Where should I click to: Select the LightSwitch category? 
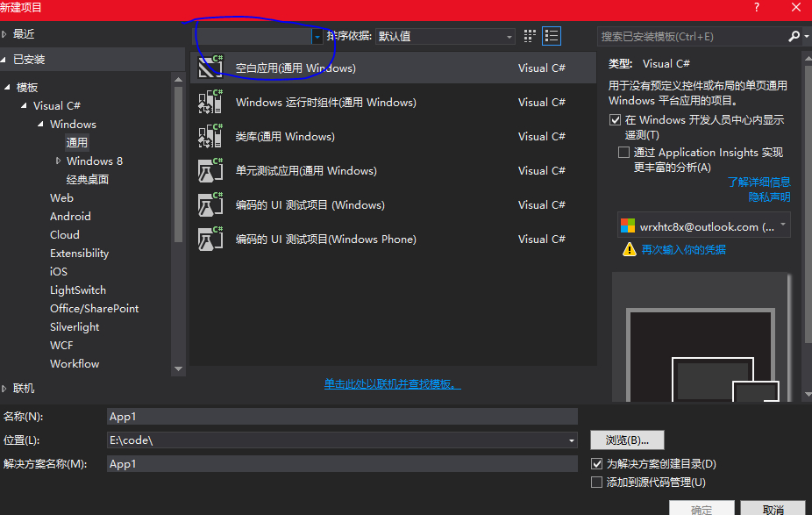78,290
